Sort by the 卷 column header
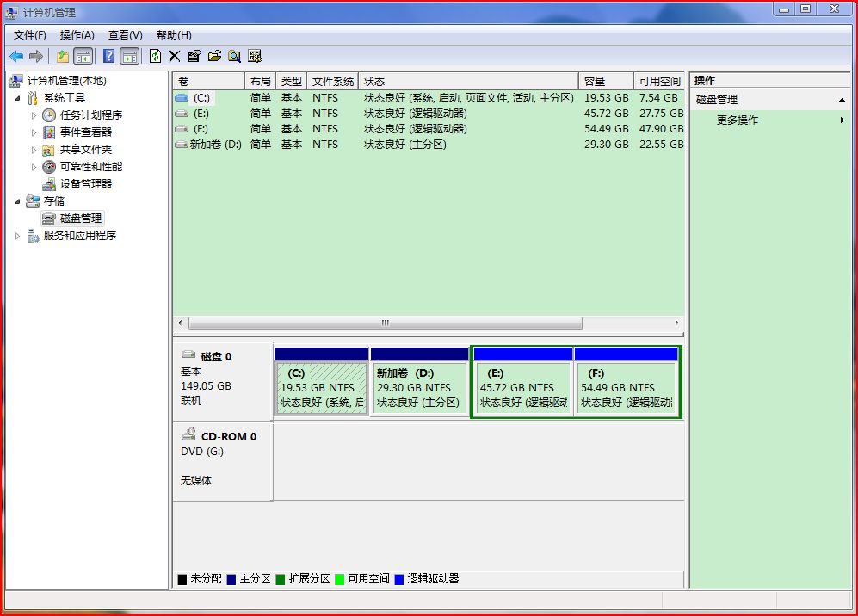858x616 pixels. pos(208,82)
